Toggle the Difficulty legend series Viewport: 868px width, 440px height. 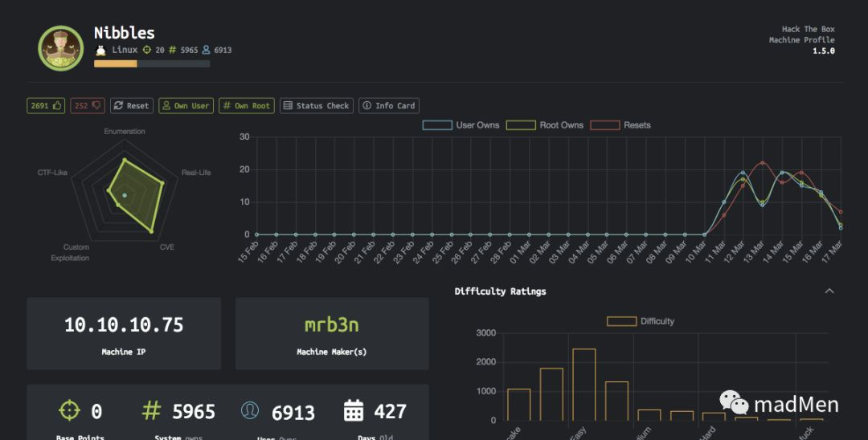pos(641,321)
